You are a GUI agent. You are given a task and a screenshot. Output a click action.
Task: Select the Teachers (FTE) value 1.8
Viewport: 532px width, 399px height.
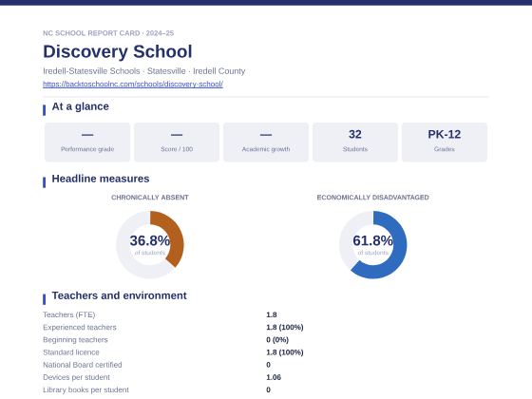click(272, 314)
